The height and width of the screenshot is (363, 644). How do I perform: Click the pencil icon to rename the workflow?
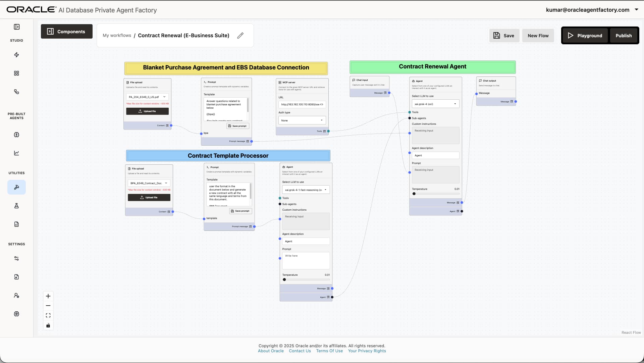[x=240, y=35]
